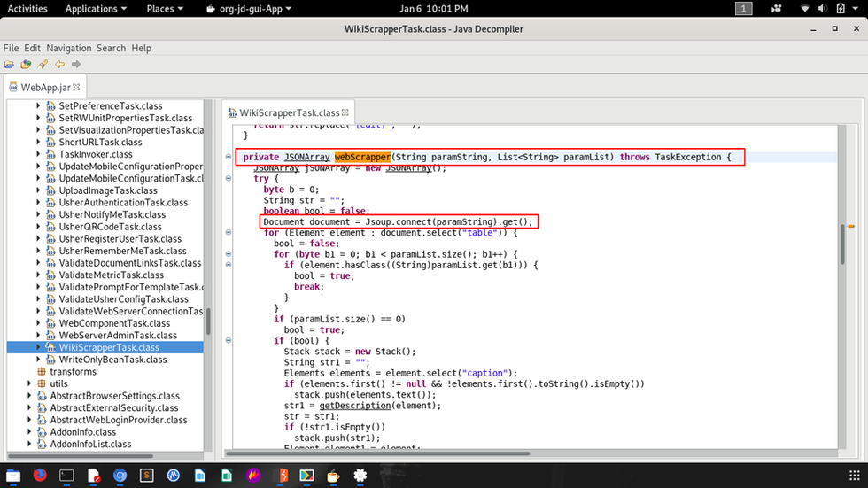Open the Chromium dock icon
The image size is (868, 488).
(x=120, y=476)
